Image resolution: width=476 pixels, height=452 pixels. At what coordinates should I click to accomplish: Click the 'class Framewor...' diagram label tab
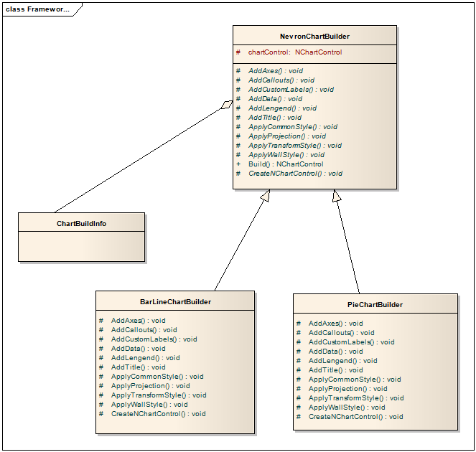pos(39,9)
